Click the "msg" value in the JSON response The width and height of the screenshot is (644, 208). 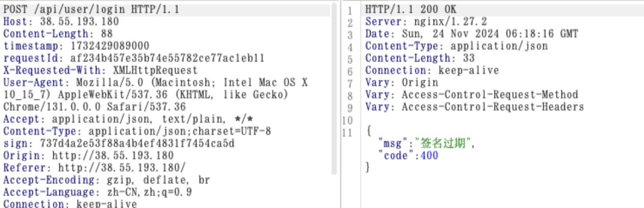(443, 143)
